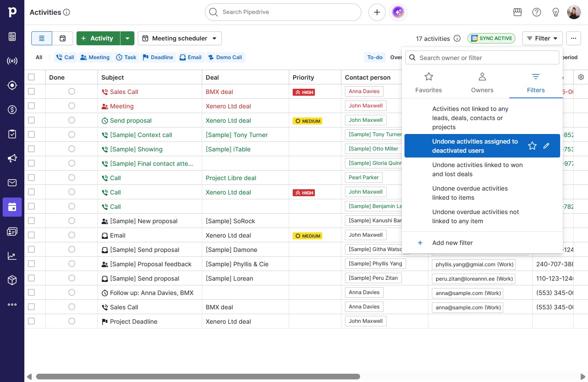
Task: Expand the Activity button dropdown arrow
Action: click(x=127, y=38)
